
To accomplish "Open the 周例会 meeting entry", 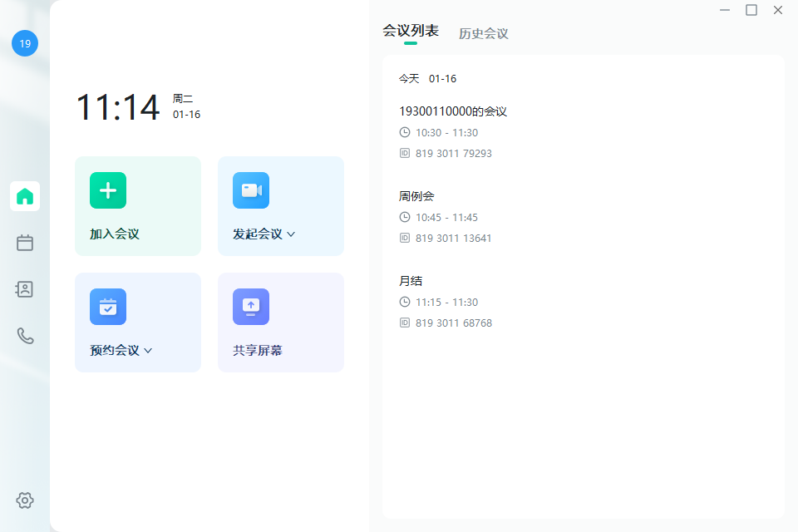I will point(416,196).
